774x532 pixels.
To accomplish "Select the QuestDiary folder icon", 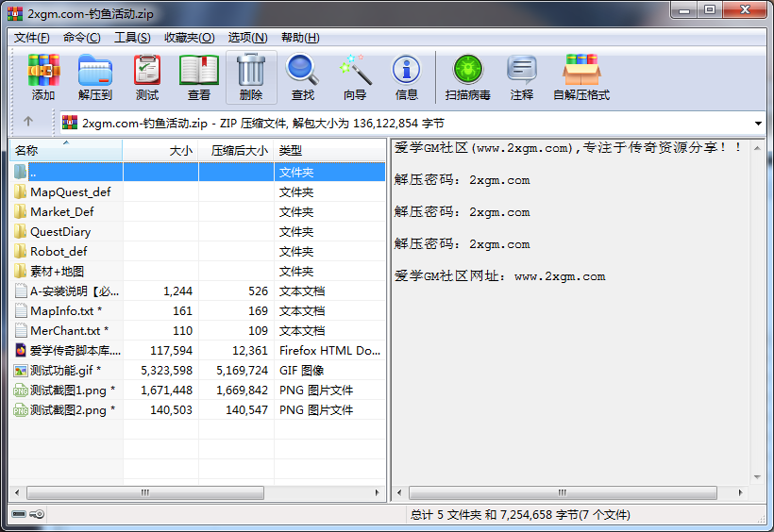I will [20, 231].
